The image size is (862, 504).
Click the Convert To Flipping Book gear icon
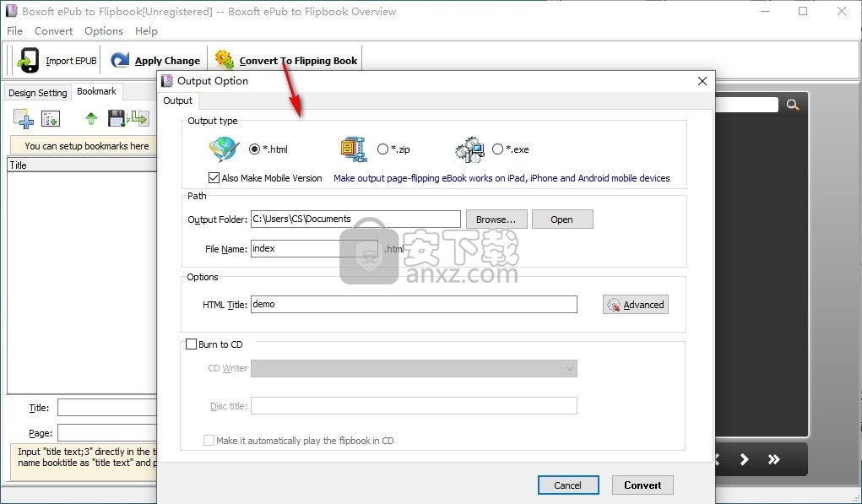pos(224,60)
